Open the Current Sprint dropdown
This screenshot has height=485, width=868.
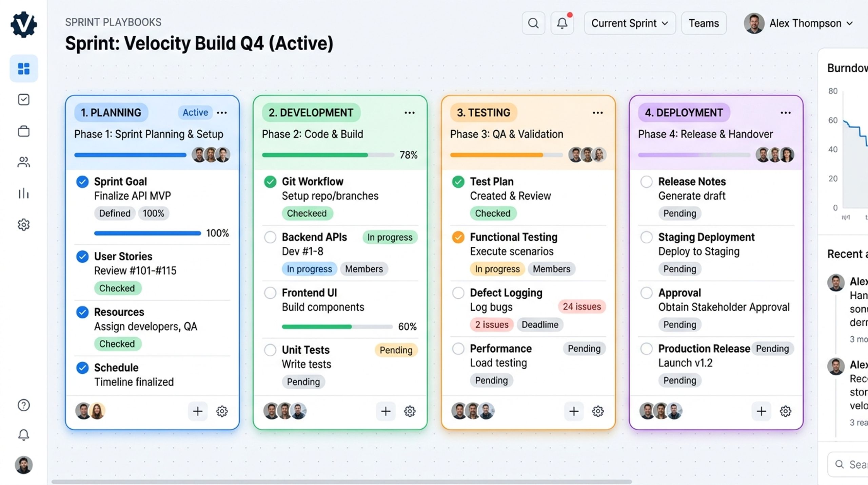coord(630,23)
